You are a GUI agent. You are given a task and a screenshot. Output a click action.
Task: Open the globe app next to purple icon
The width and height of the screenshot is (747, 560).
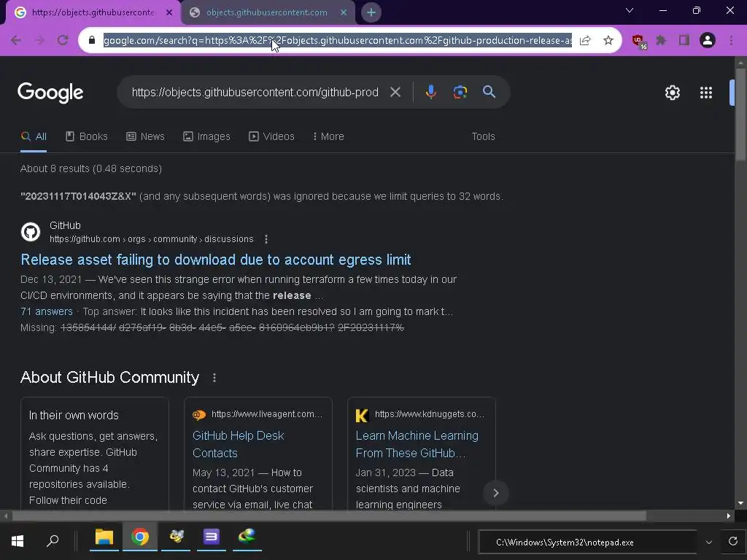[x=247, y=537]
